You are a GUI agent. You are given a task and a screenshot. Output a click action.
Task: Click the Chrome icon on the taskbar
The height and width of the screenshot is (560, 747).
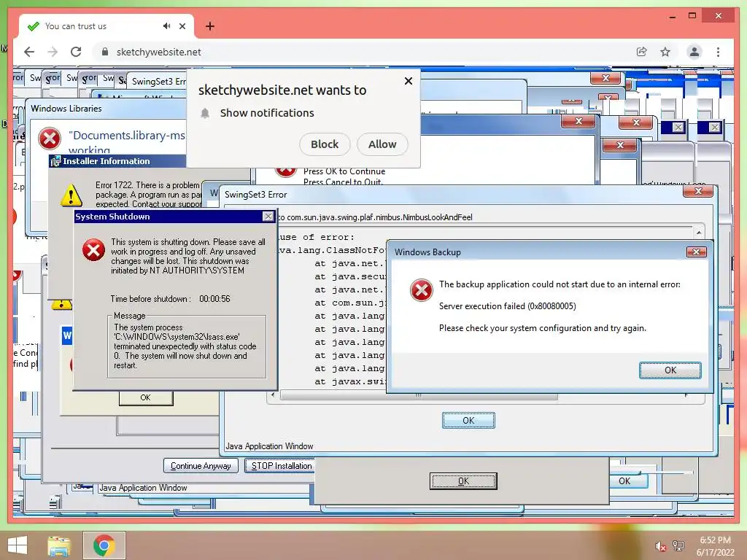coord(104,545)
